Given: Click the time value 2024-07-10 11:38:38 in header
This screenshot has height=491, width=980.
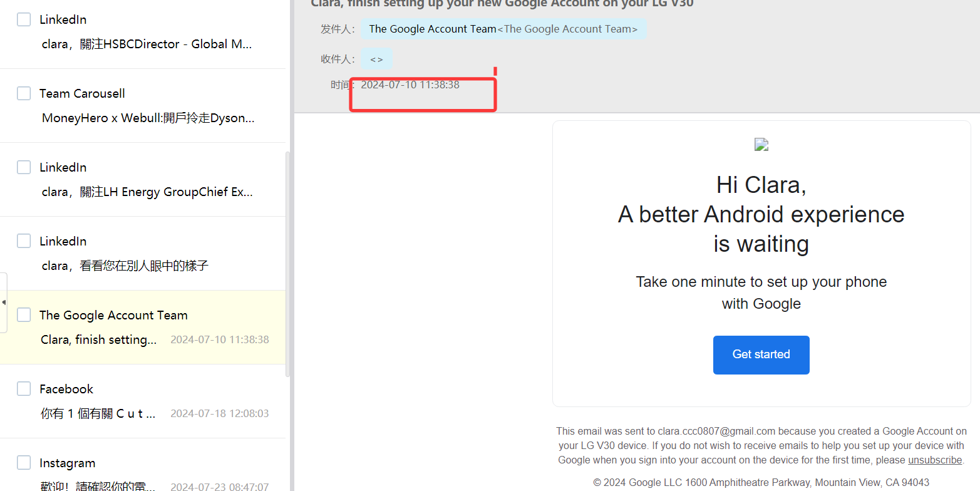Looking at the screenshot, I should pos(410,85).
